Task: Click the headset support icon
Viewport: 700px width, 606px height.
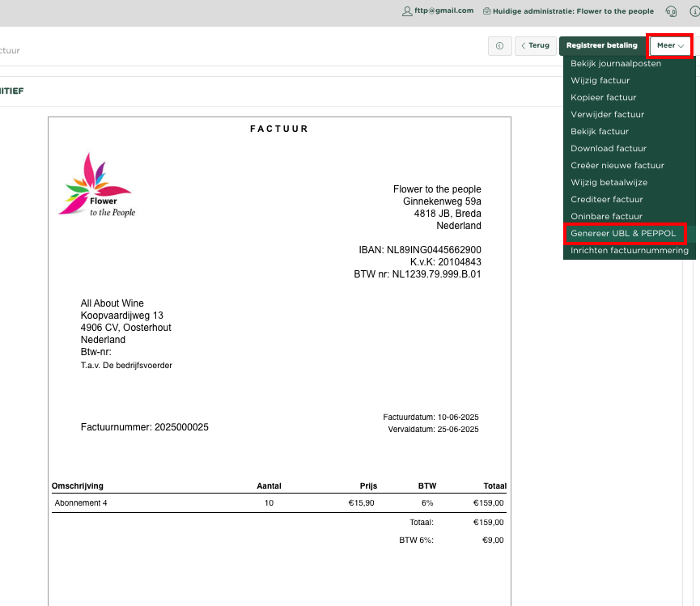Action: [x=671, y=11]
